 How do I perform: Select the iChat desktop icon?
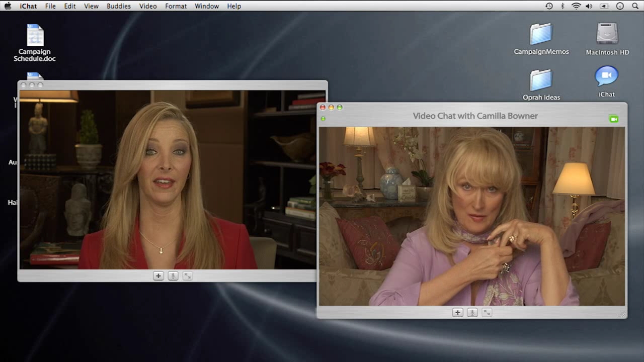[606, 81]
